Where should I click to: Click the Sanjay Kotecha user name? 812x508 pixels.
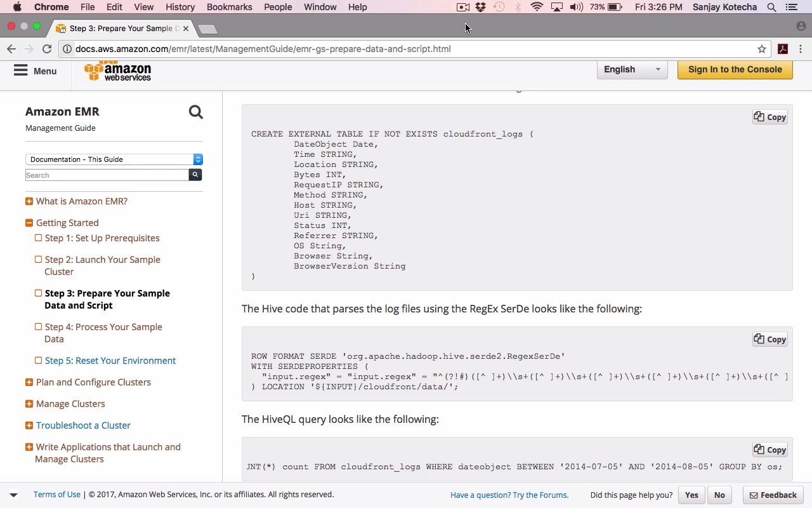point(725,7)
